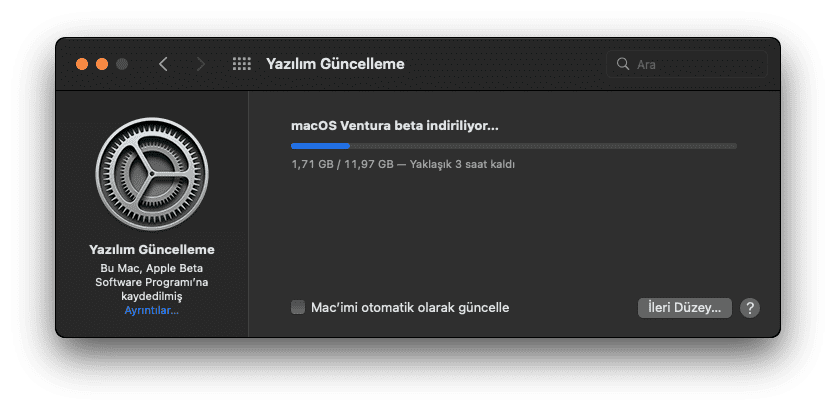Click the forward chevron arrow in toolbar
The image size is (836, 411).
[x=201, y=64]
